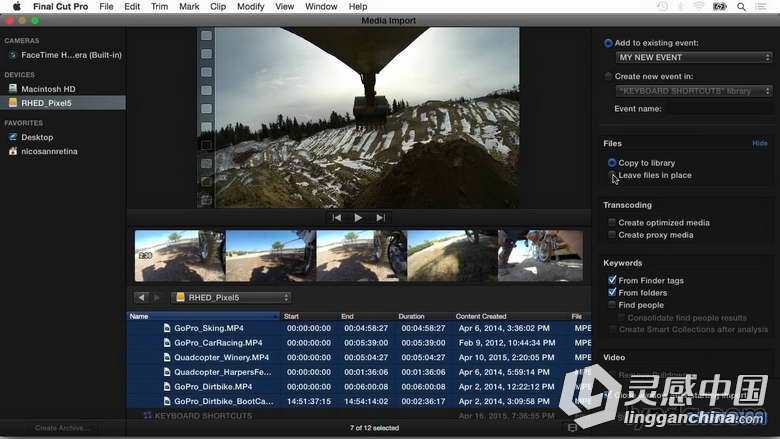Open the Mark menu
The image size is (780, 439).
coord(189,6)
